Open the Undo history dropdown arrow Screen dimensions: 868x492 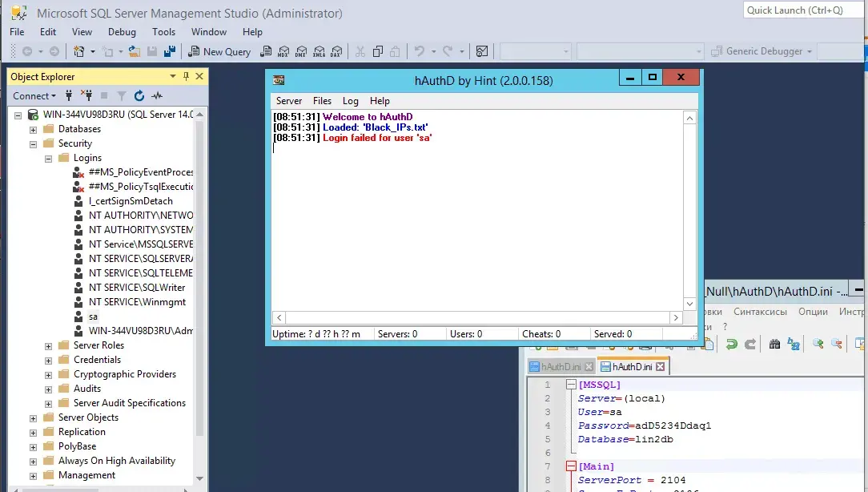(x=433, y=51)
